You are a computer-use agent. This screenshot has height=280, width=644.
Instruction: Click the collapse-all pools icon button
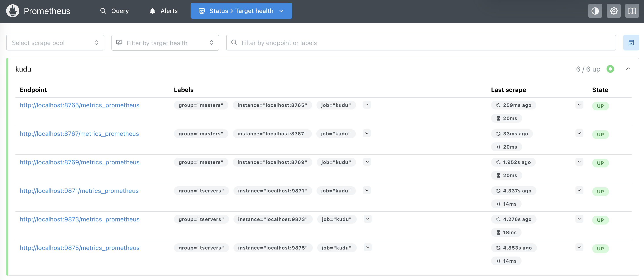point(631,43)
